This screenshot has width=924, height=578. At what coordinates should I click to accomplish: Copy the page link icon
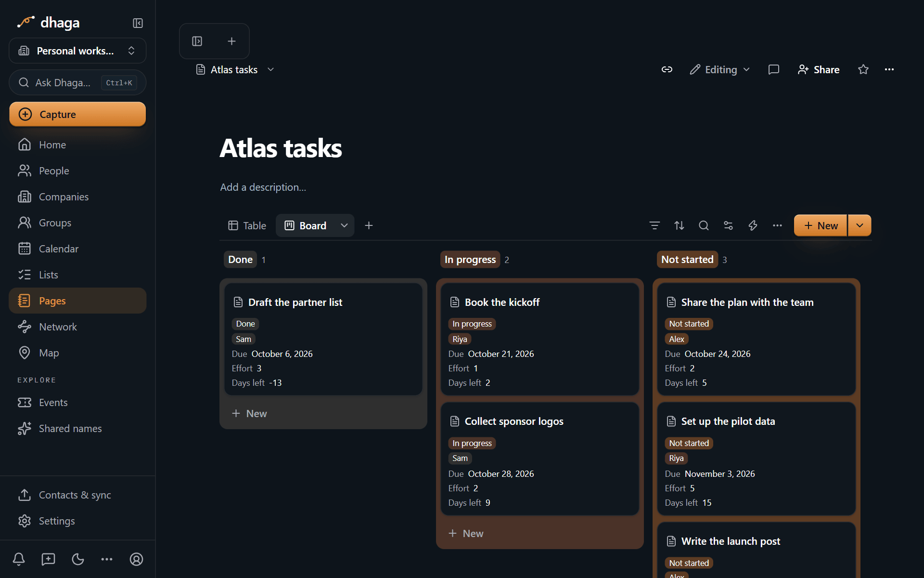pos(667,69)
